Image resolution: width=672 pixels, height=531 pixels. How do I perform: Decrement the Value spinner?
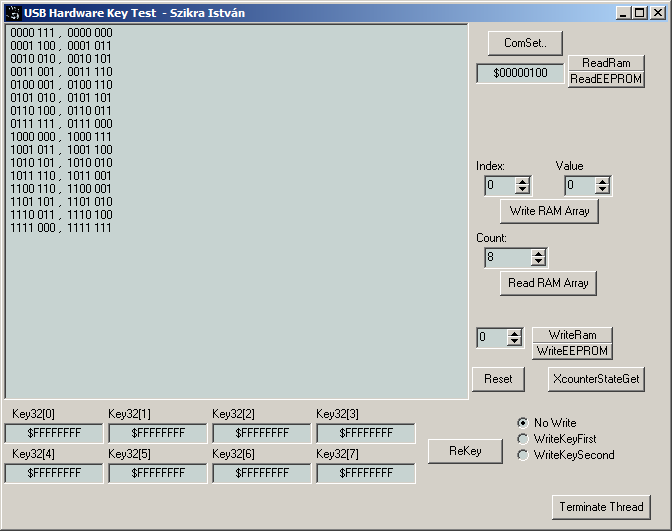click(602, 190)
